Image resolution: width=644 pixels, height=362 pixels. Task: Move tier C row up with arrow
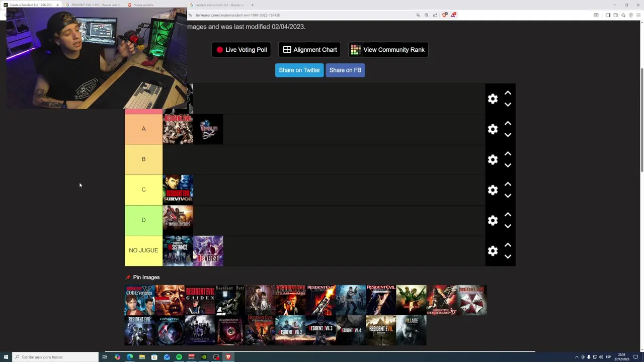click(x=508, y=184)
